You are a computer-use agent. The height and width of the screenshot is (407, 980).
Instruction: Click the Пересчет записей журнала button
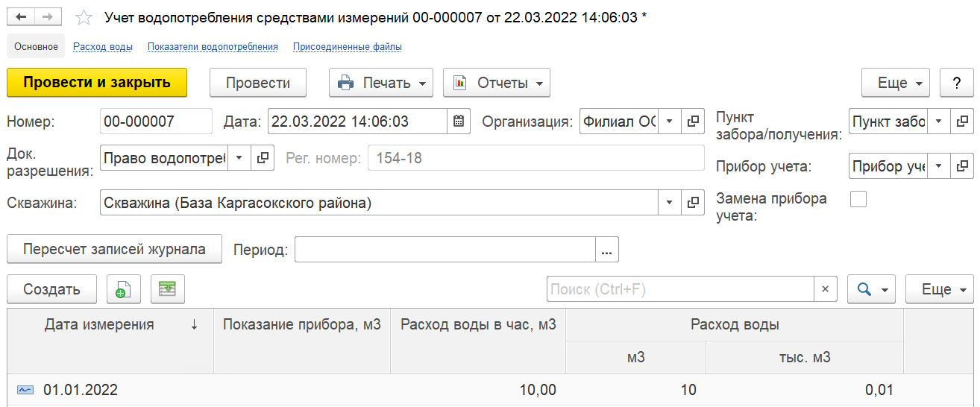pos(114,250)
